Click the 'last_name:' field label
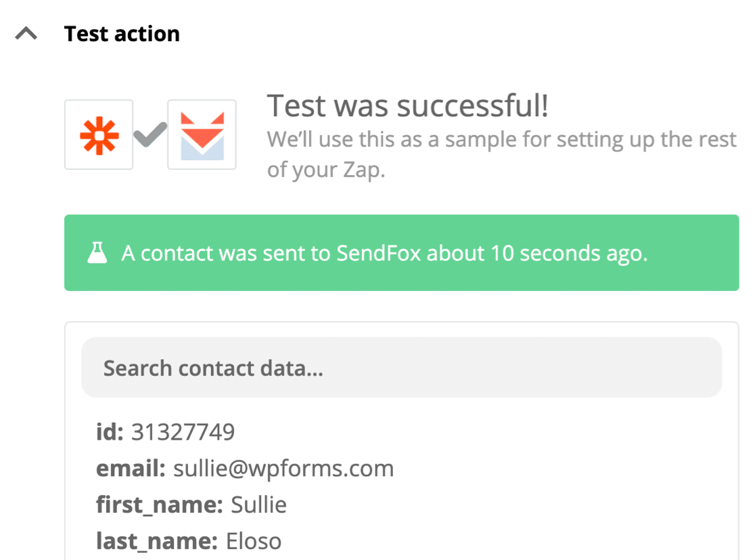This screenshot has height=560, width=755. coord(156,541)
